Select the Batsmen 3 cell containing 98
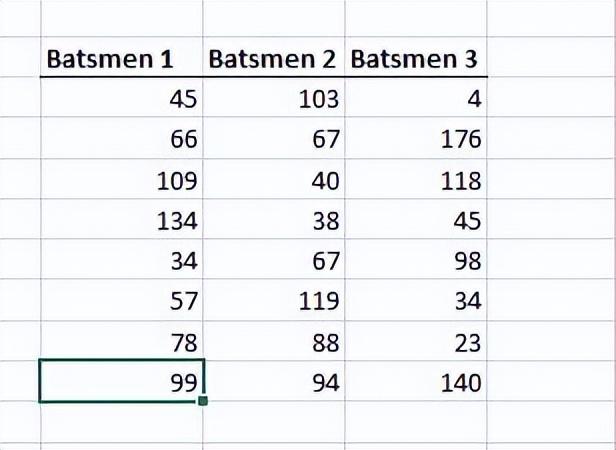 pos(416,259)
